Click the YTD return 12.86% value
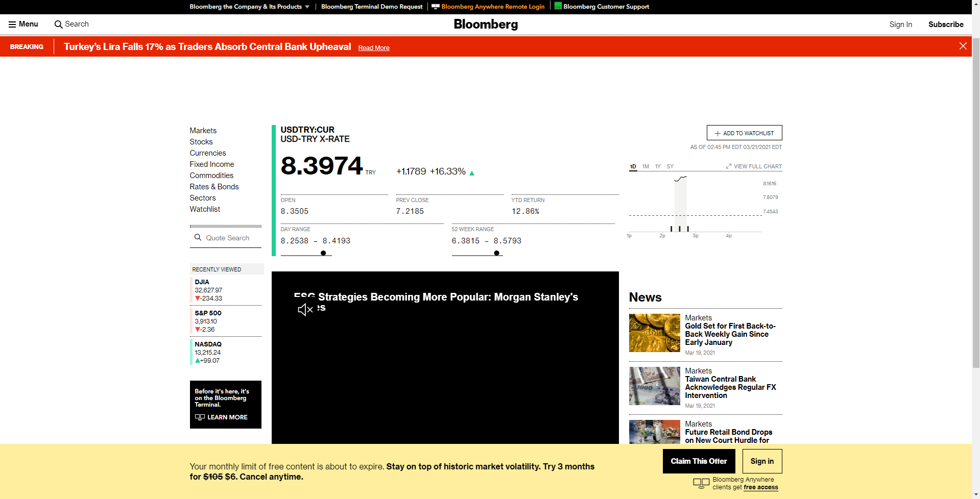 pos(525,211)
